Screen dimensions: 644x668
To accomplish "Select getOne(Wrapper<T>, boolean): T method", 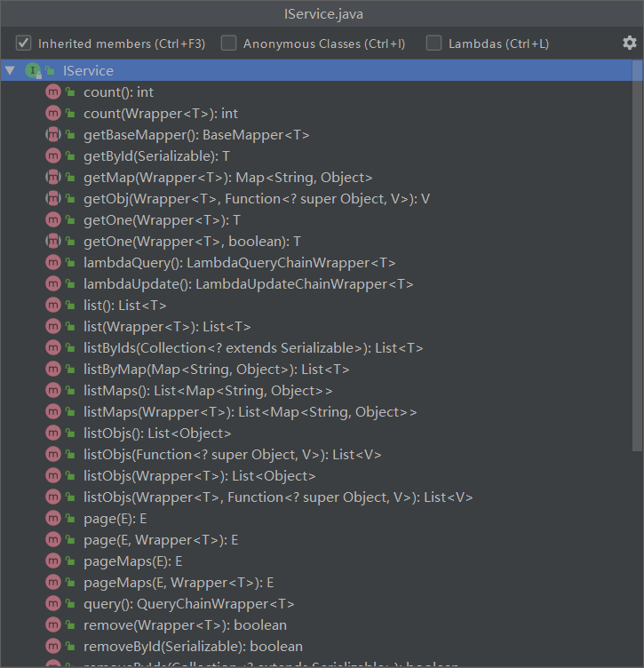I will pyautogui.click(x=192, y=241).
